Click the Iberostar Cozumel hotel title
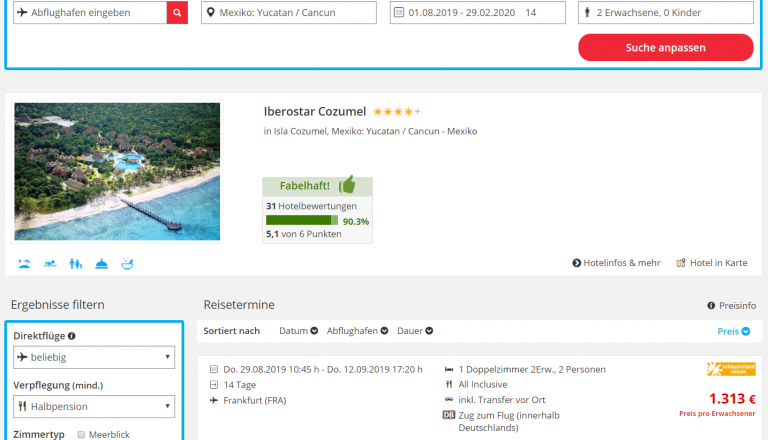This screenshot has width=768, height=440. click(x=315, y=112)
